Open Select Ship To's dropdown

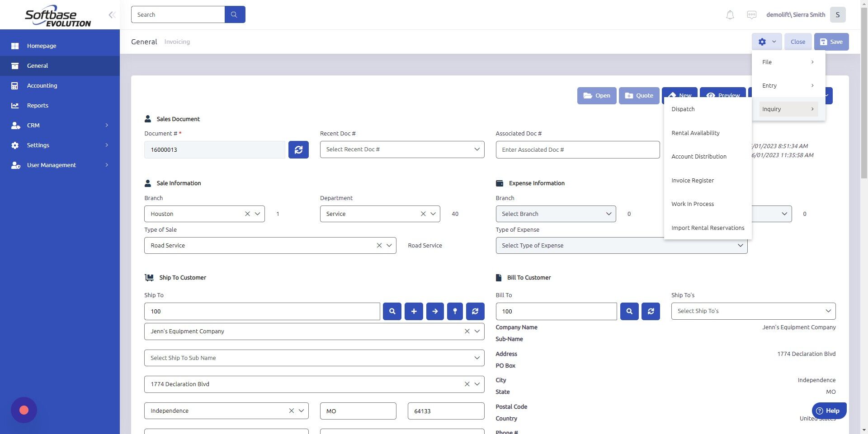tap(753, 311)
